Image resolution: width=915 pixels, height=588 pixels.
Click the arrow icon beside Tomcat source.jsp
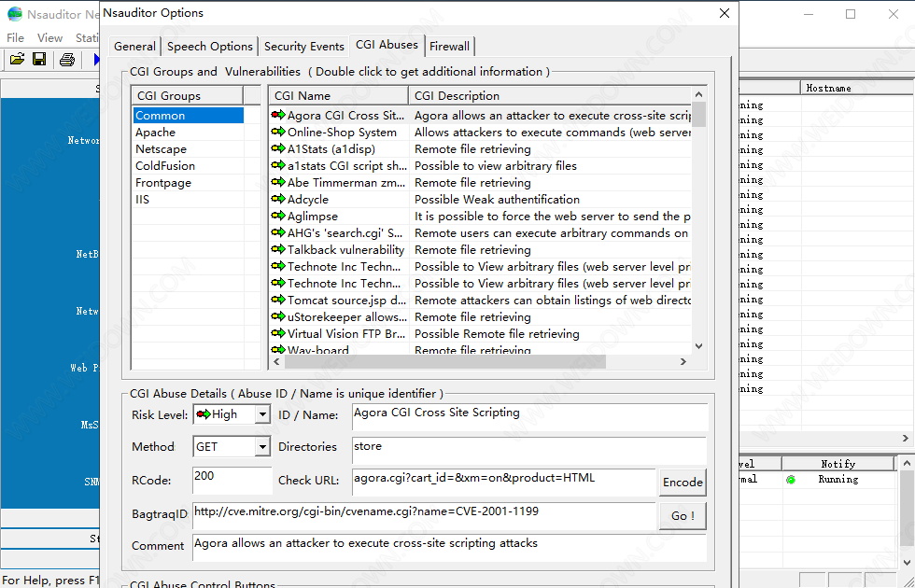(x=278, y=300)
